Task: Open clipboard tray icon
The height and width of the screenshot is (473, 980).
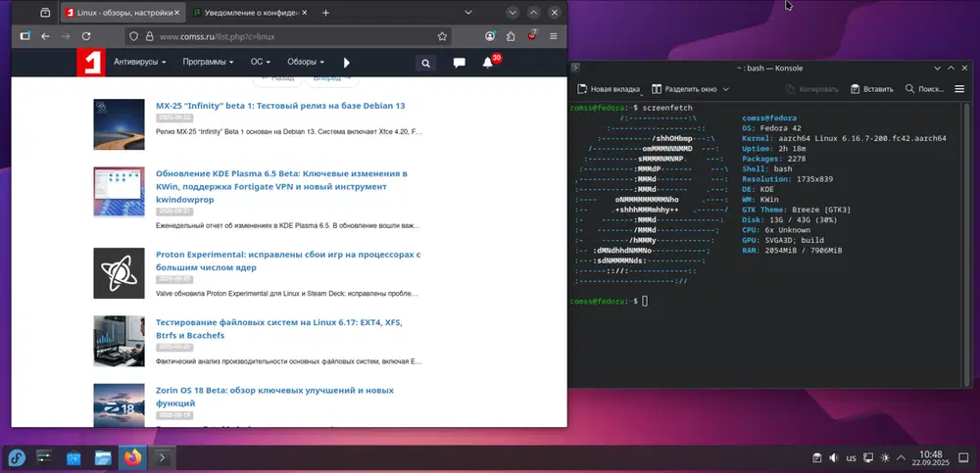Action: pyautogui.click(x=817, y=458)
